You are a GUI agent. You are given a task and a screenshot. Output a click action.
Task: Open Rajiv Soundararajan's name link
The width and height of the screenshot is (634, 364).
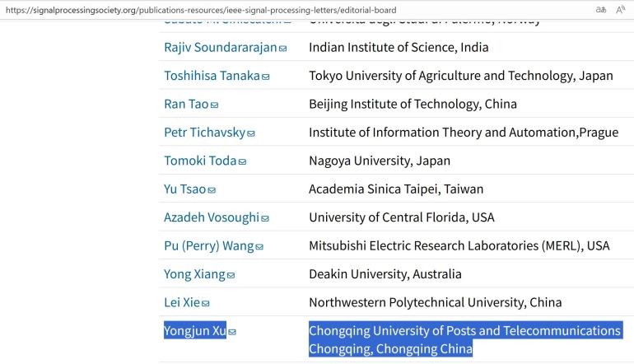[221, 47]
